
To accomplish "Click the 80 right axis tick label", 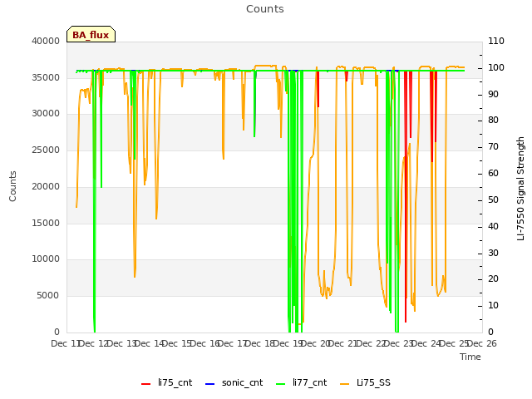I will tap(493, 120).
